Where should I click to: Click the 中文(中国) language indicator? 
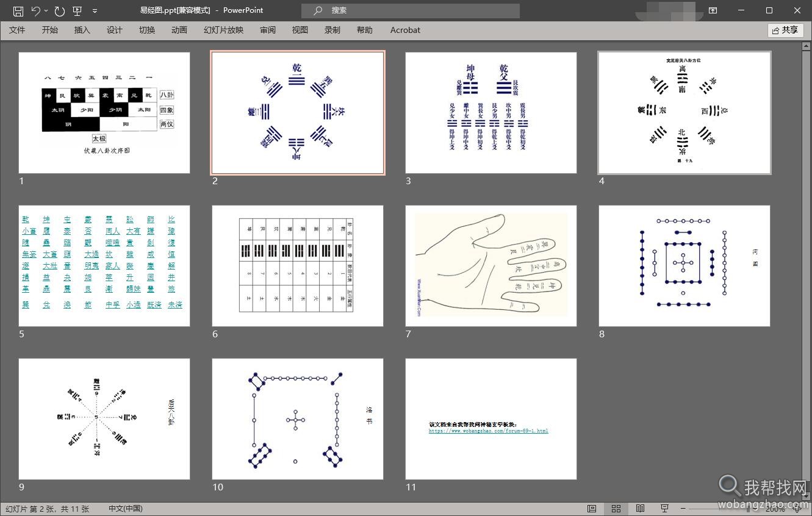(x=126, y=509)
